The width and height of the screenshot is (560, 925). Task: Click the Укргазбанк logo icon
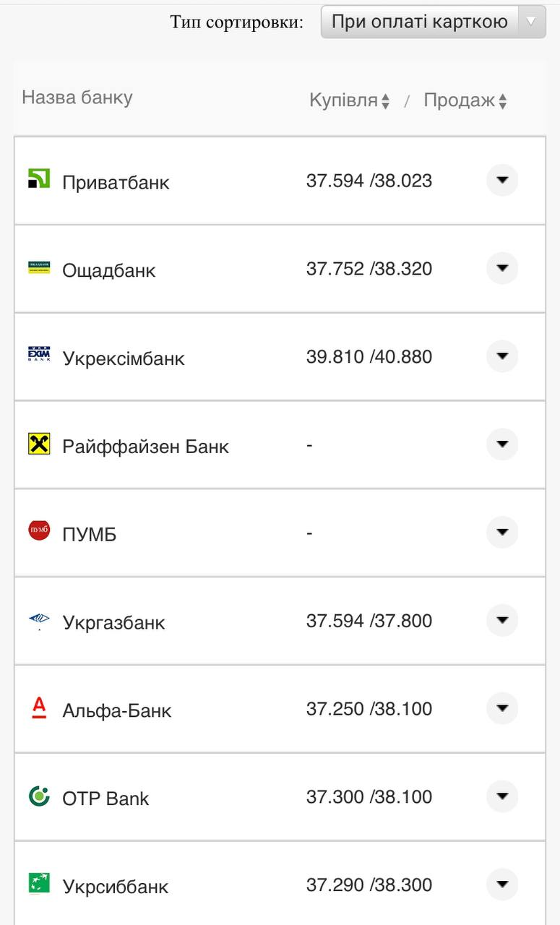(39, 619)
